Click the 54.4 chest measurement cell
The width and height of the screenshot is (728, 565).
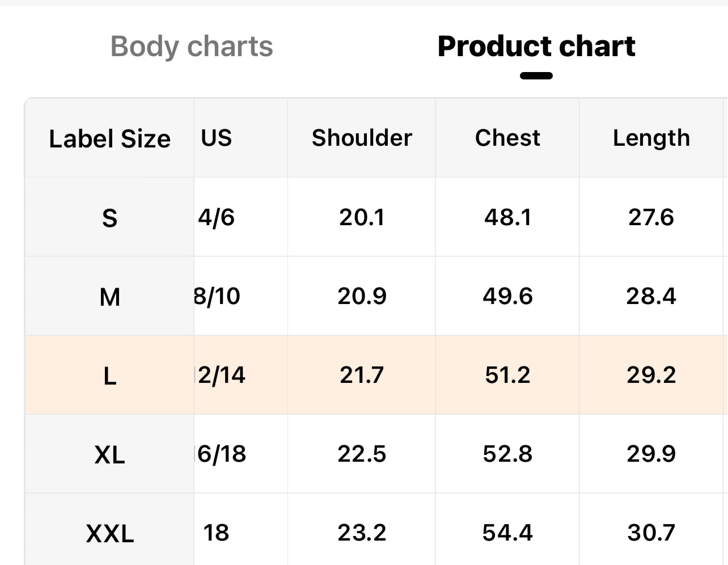[507, 533]
